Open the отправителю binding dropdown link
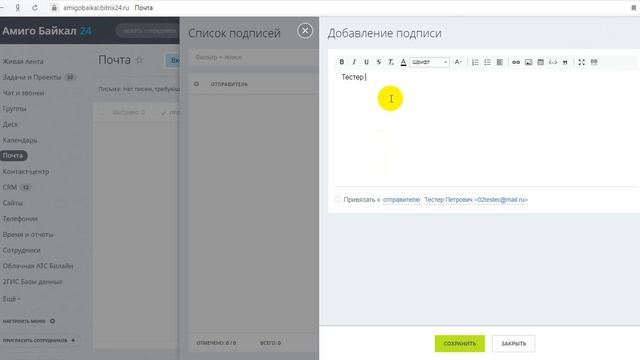 pos(401,200)
